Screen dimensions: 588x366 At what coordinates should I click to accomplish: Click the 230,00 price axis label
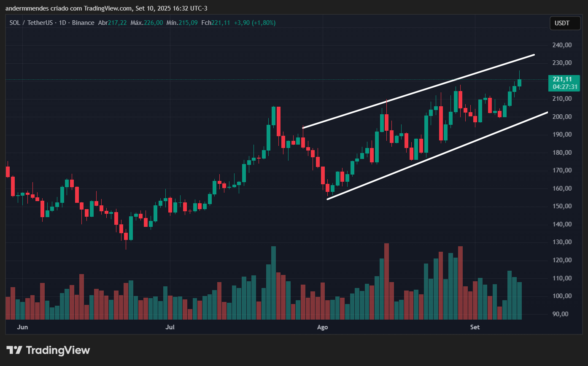click(561, 63)
